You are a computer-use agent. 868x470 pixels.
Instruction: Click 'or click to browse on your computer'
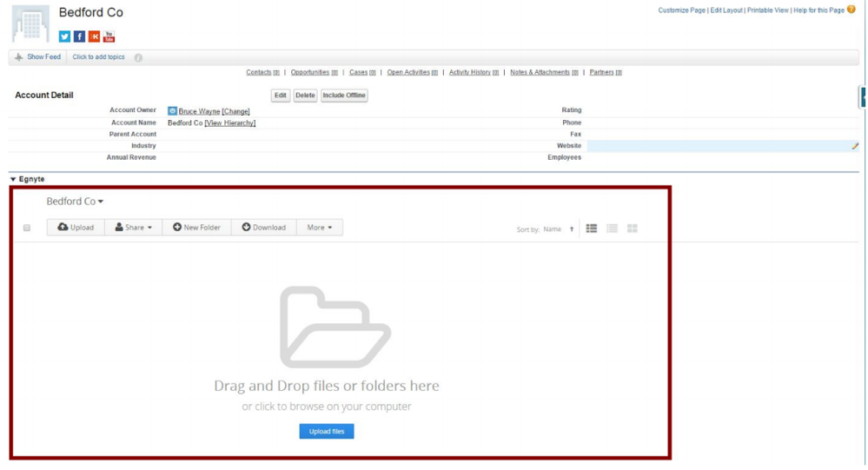click(x=327, y=407)
